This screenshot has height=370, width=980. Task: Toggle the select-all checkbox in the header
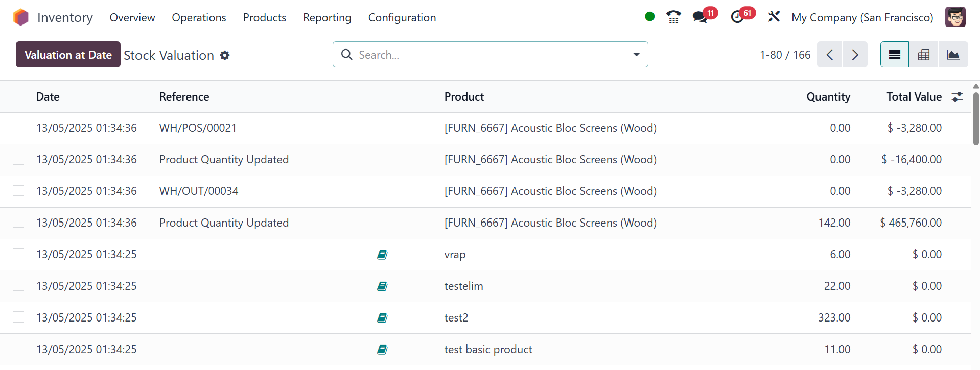[18, 96]
